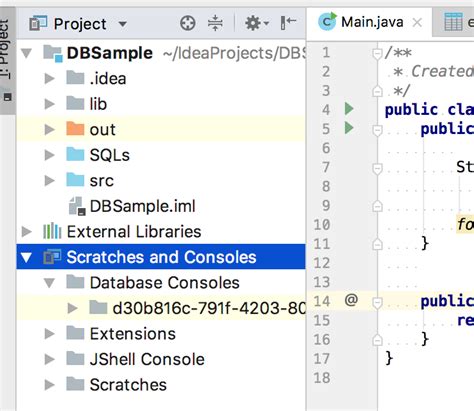The image size is (474, 411).
Task: Expand the Extensions folder
Action: [x=50, y=334]
